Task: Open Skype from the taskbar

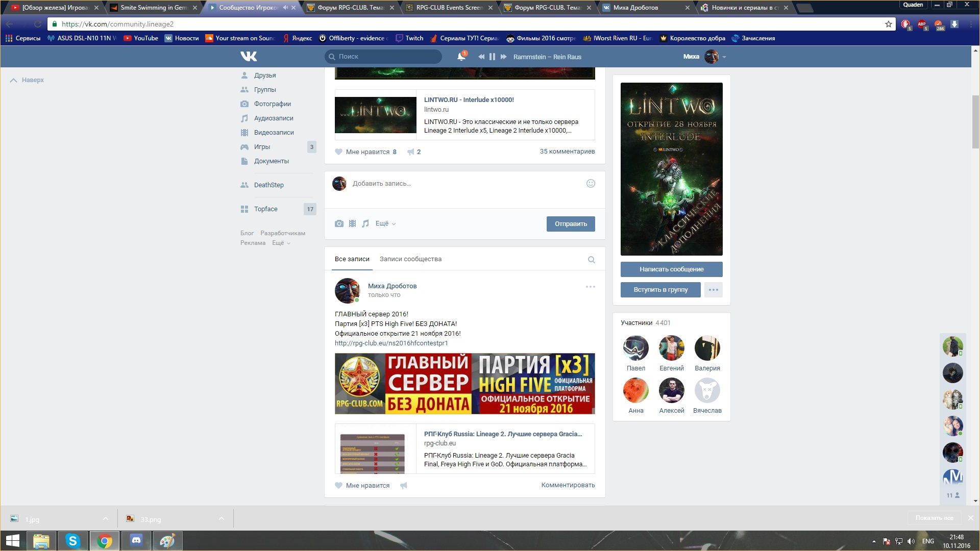Action: coord(72,541)
